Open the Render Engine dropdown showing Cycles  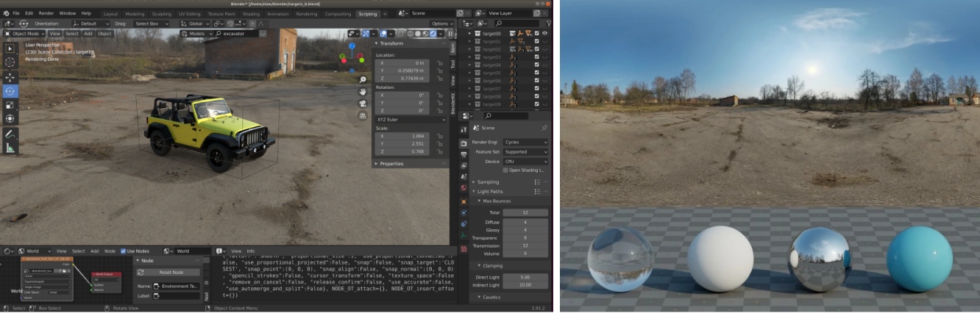point(525,142)
